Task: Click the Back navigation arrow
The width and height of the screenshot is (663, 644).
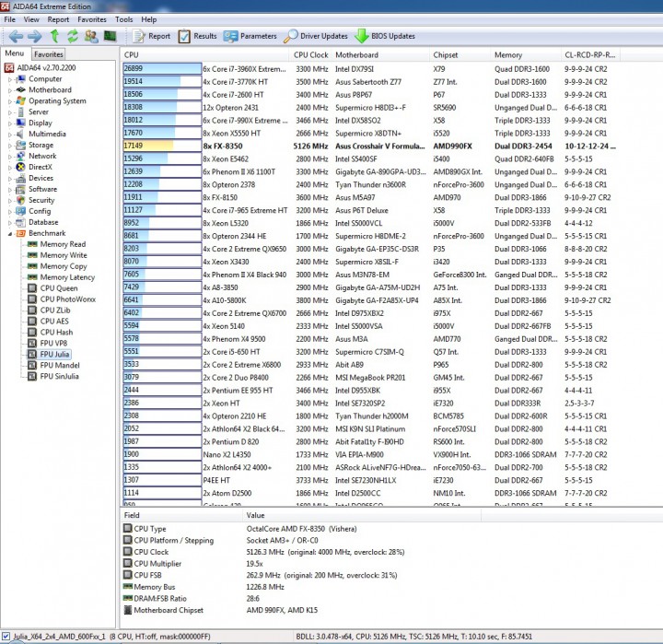Action: click(x=16, y=36)
